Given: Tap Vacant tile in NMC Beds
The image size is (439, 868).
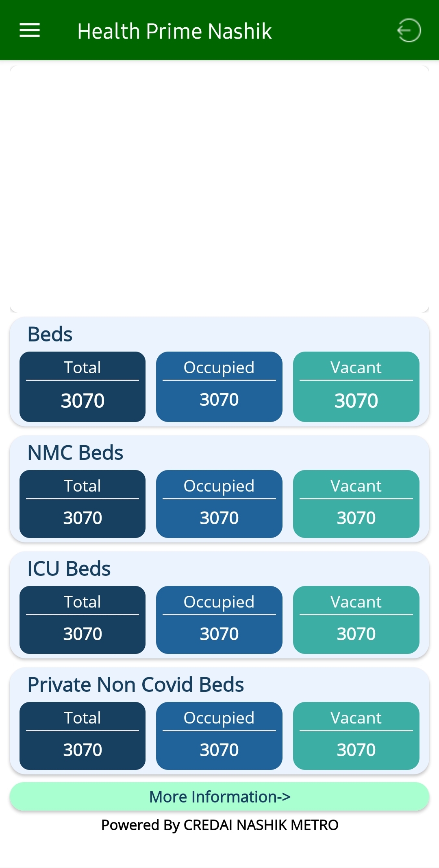Looking at the screenshot, I should [356, 504].
